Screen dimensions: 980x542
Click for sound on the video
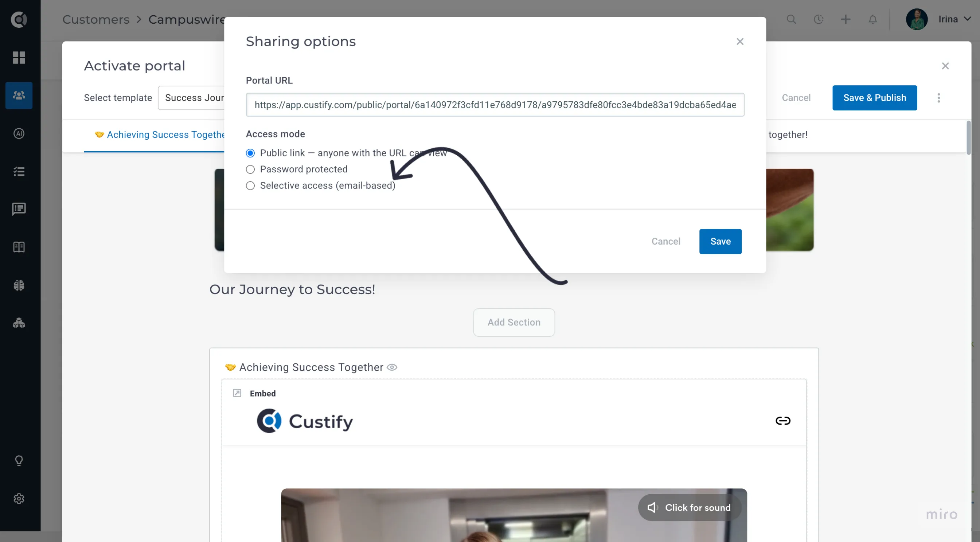tap(689, 507)
